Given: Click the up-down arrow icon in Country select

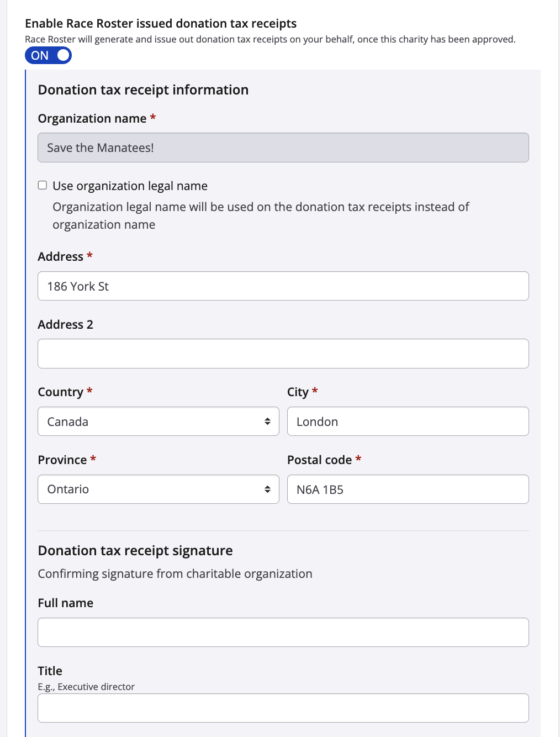Looking at the screenshot, I should (267, 422).
